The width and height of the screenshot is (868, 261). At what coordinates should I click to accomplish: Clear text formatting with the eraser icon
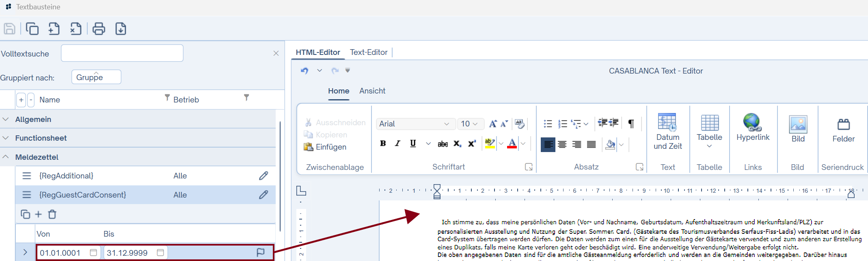point(520,124)
